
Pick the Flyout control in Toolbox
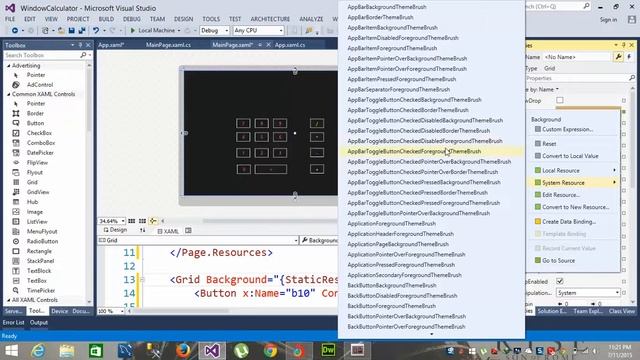[x=35, y=172]
